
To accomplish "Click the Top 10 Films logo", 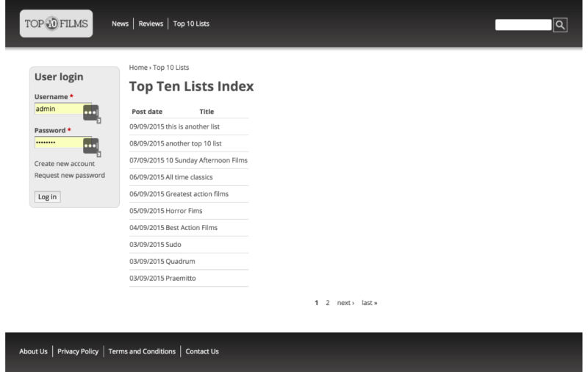I will (57, 24).
